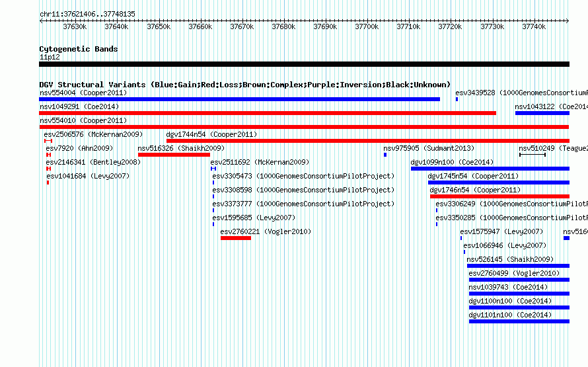Click the 37680k ruler tick label
The image size is (588, 367).
(283, 26)
